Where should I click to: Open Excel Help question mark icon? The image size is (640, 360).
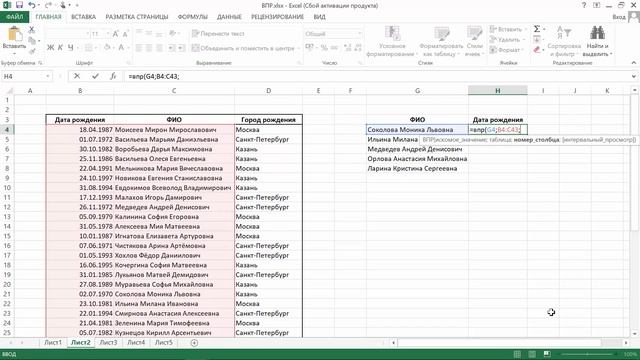coord(584,5)
